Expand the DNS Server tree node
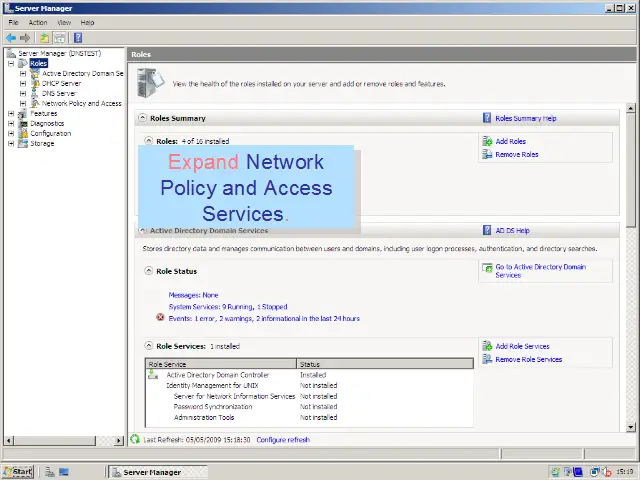This screenshot has width=640, height=480. [x=23, y=93]
